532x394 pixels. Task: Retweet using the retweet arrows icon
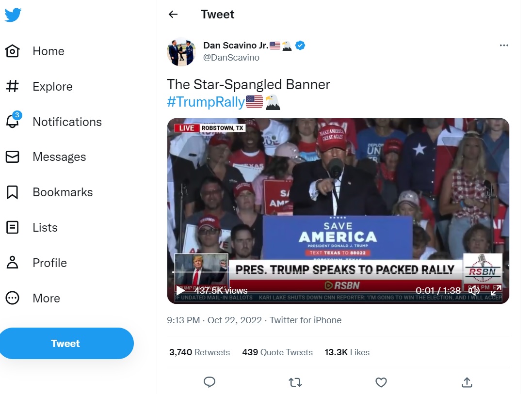point(295,382)
